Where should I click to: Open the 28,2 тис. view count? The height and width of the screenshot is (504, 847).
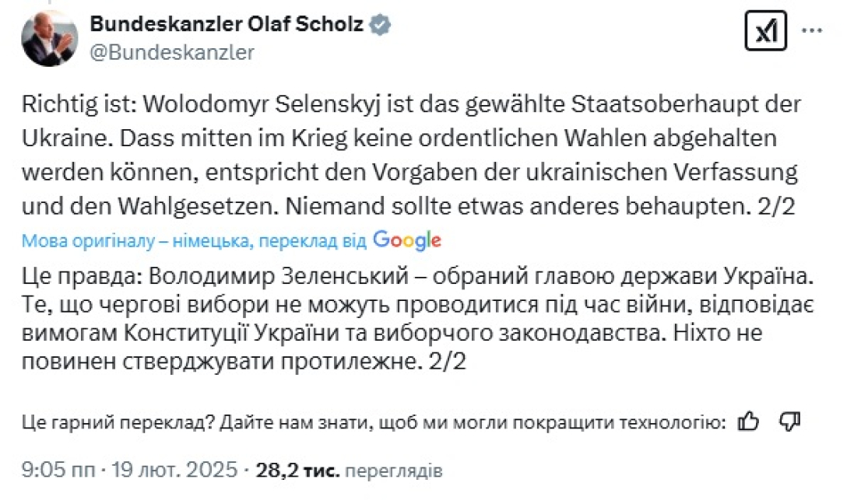pyautogui.click(x=297, y=471)
